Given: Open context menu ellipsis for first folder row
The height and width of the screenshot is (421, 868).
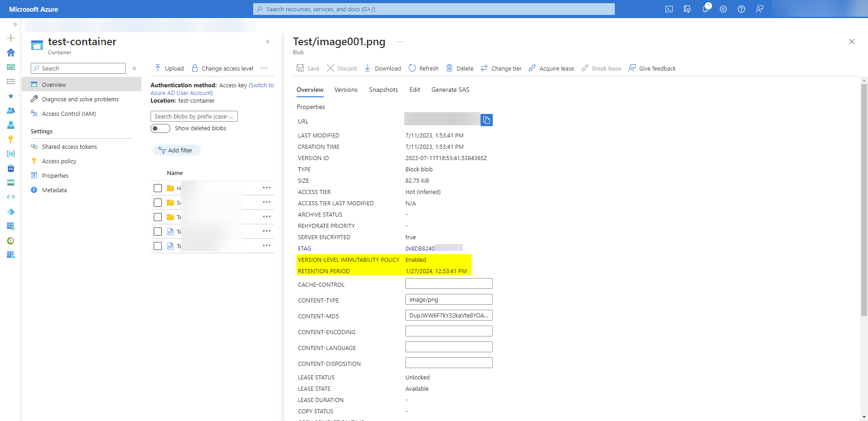Looking at the screenshot, I should coord(267,188).
